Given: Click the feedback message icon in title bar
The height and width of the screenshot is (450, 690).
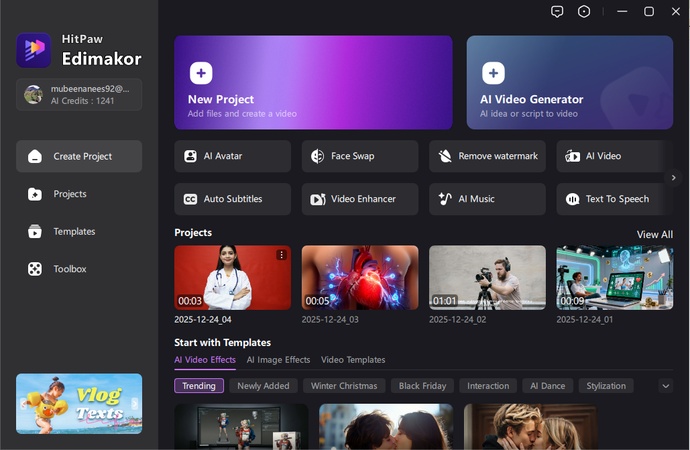Looking at the screenshot, I should (558, 11).
